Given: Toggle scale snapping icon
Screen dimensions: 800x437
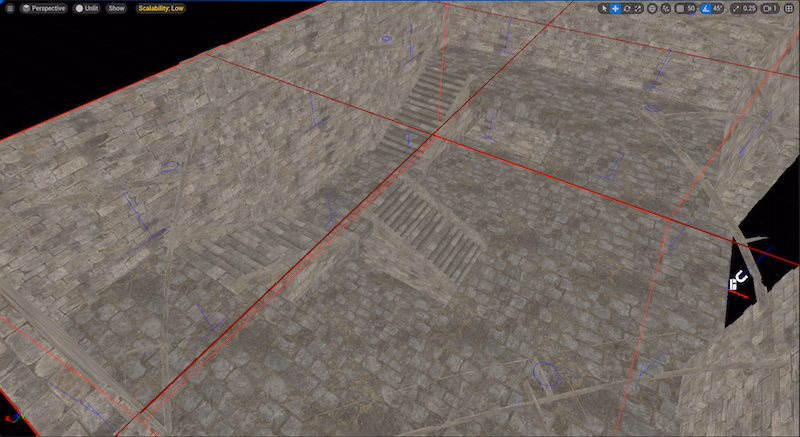Looking at the screenshot, I should click(736, 8).
